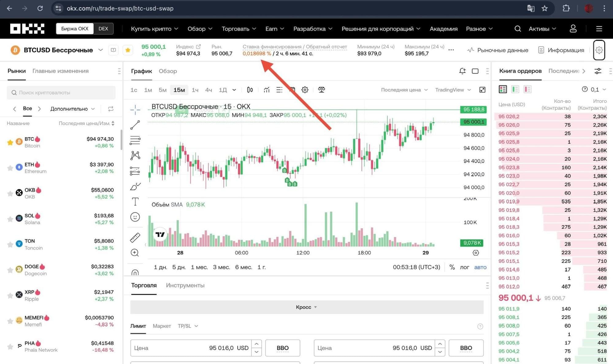Screen dimensions: 613x364
Task: Show bids-only order book view
Action: point(515,89)
